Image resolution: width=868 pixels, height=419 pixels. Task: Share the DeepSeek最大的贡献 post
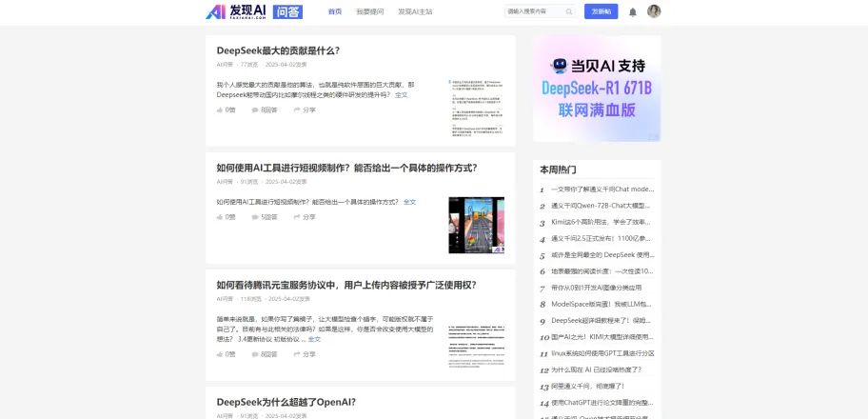coord(305,110)
